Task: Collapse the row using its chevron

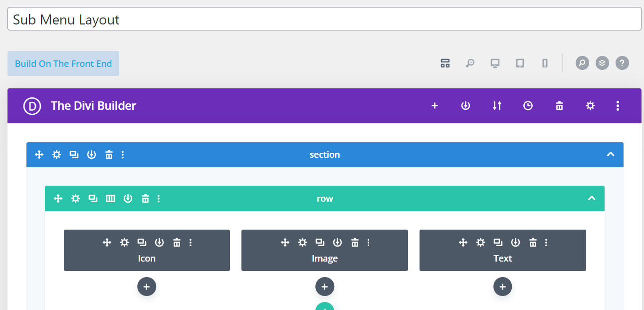Action: pos(592,198)
